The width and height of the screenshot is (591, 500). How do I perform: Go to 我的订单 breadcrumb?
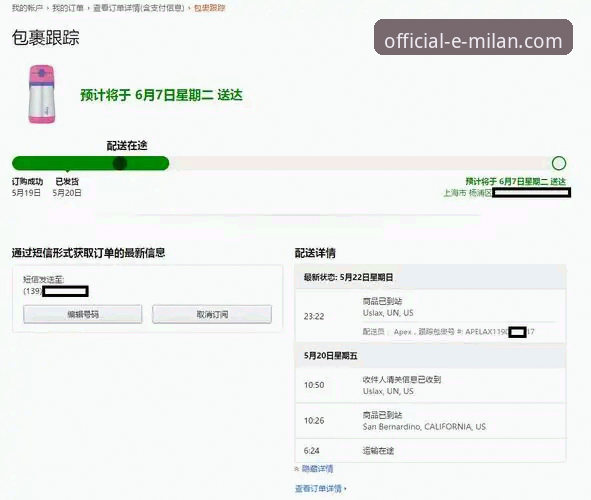click(68, 8)
